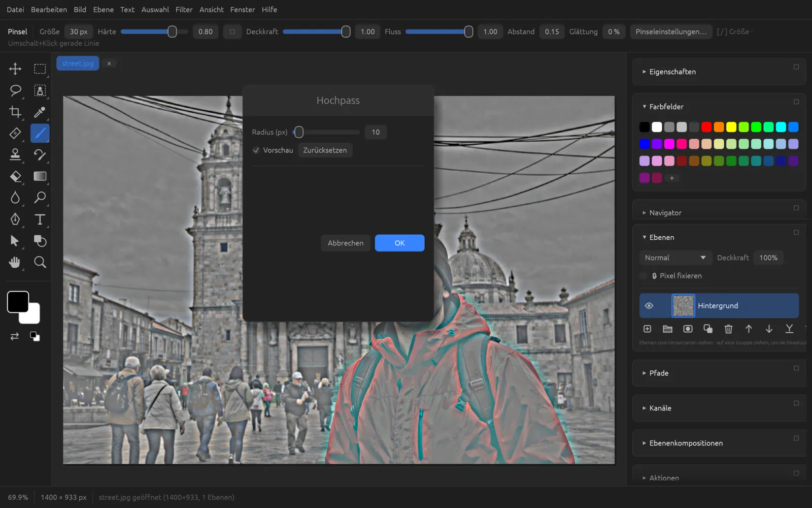Viewport: 812px width, 508px height.
Task: Select the Hand tool
Action: (x=15, y=262)
